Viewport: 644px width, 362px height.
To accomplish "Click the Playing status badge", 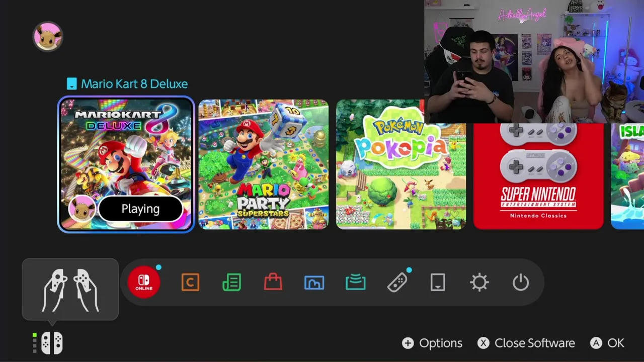I will pyautogui.click(x=140, y=209).
